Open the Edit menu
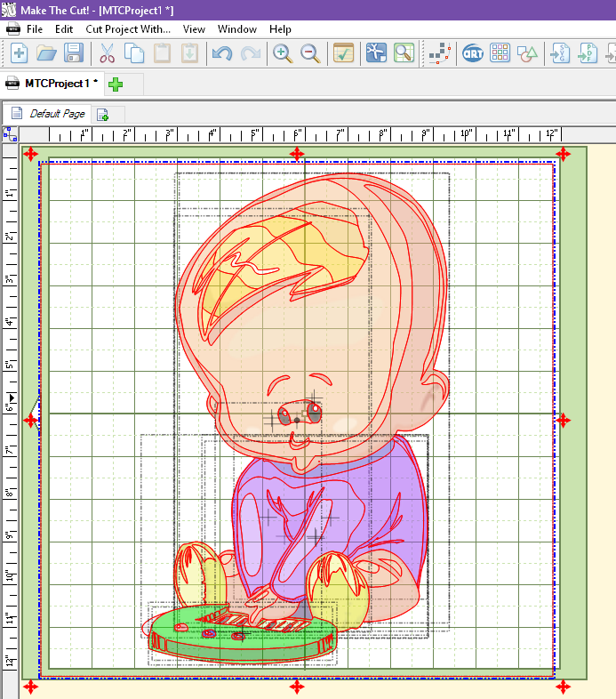616x699 pixels. click(x=64, y=29)
